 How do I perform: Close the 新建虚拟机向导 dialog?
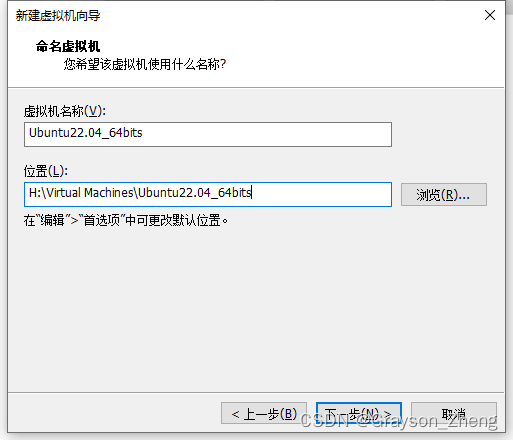pos(490,15)
